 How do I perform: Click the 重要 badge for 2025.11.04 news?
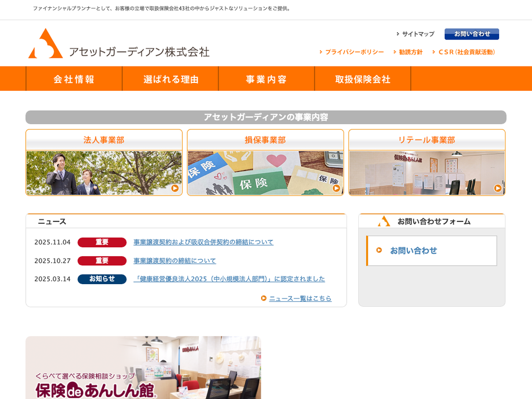(102, 242)
